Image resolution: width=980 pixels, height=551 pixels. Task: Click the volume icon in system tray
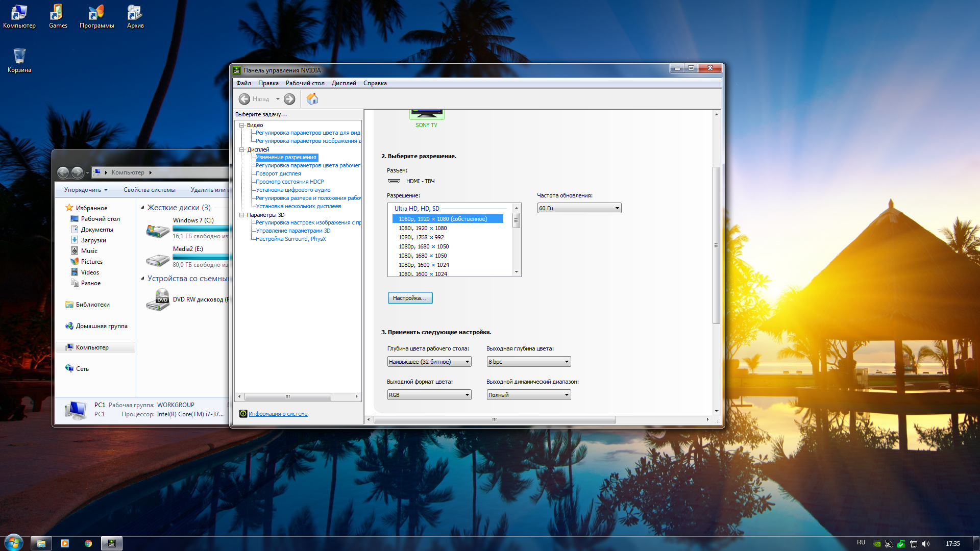[926, 544]
